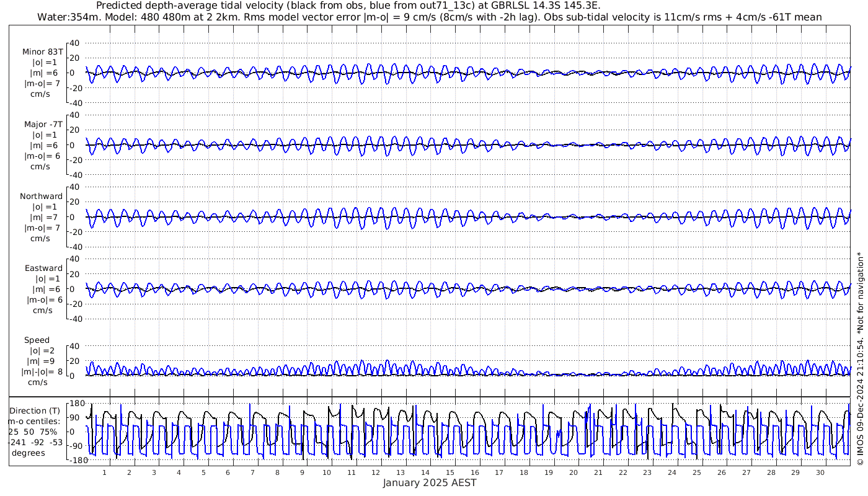The image size is (868, 496).
Task: Click the 'cm/s' unit under Speed panel stats
Action: point(38,383)
